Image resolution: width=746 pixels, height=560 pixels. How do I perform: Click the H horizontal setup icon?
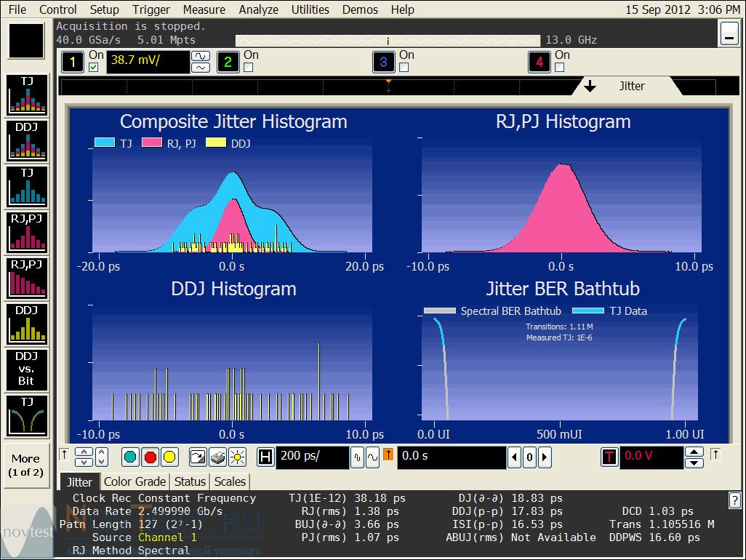(x=265, y=457)
